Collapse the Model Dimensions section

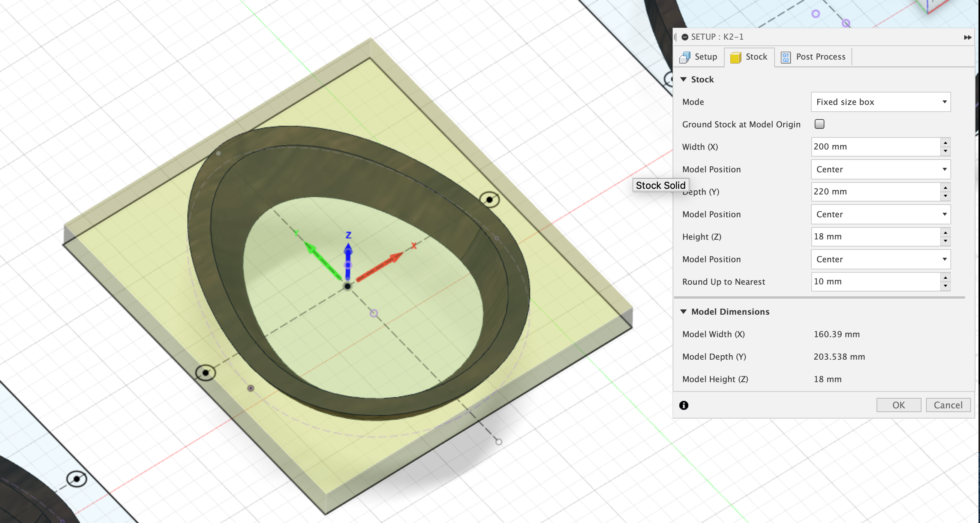684,312
